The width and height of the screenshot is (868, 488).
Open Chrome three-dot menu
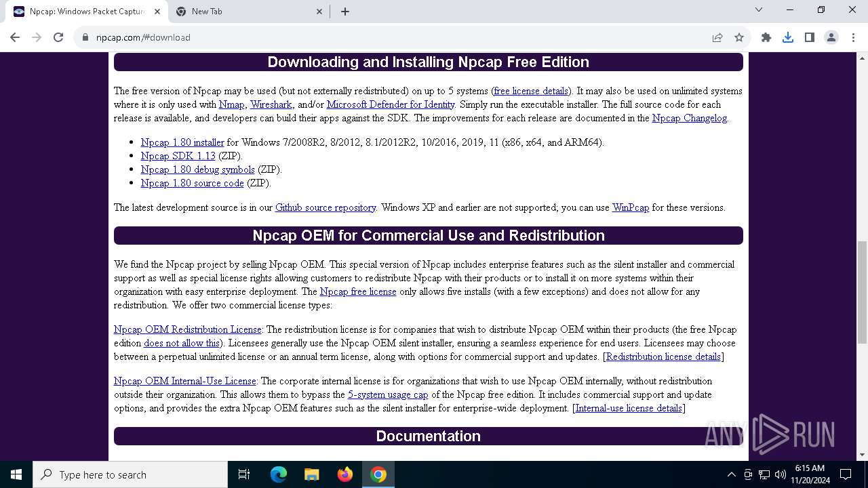pyautogui.click(x=852, y=37)
